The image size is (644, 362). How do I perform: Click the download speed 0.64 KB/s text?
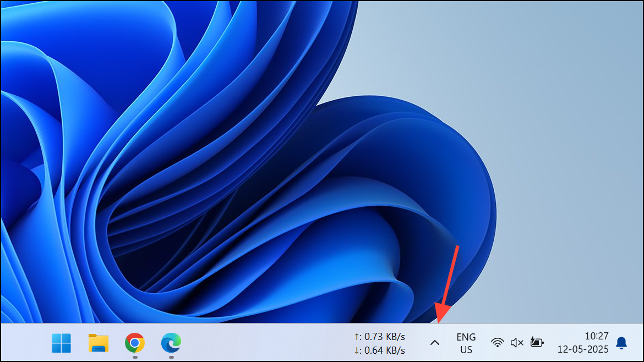pyautogui.click(x=380, y=350)
